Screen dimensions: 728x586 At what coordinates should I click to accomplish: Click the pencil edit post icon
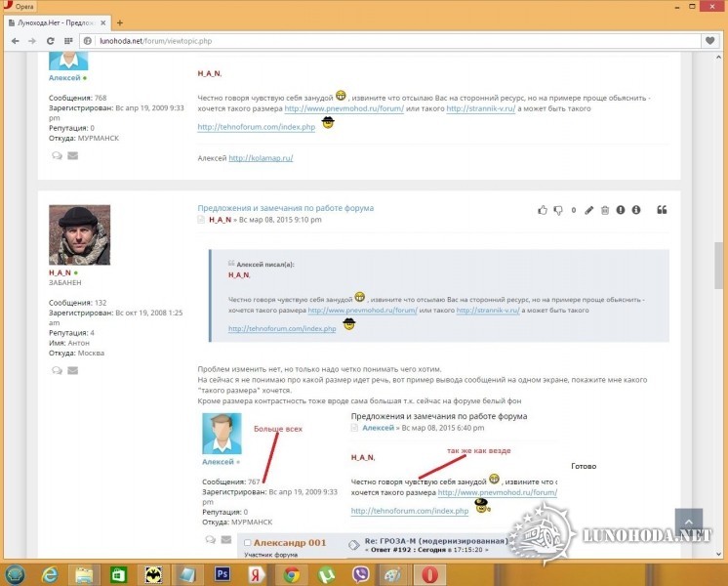click(588, 210)
